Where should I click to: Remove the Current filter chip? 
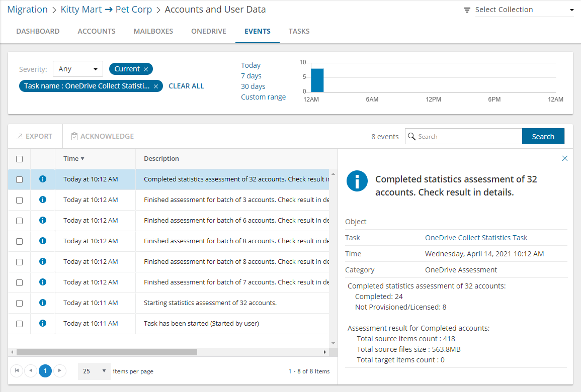point(146,69)
